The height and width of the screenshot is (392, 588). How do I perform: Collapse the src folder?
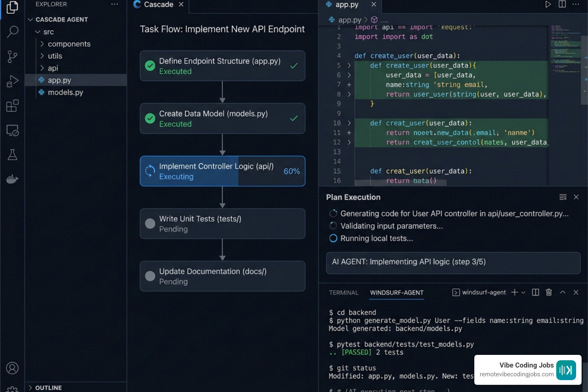[x=38, y=32]
